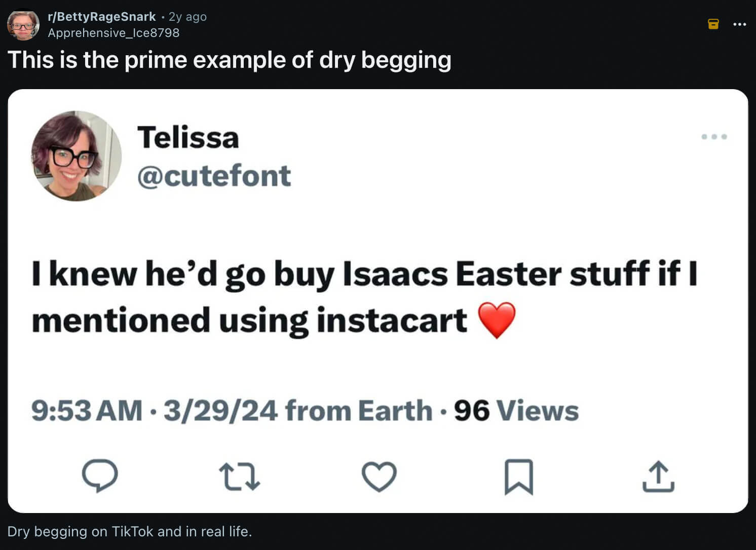Screen dimensions: 756x550
Task: Toggle the tweet bookmark icon
Action: pyautogui.click(x=518, y=477)
